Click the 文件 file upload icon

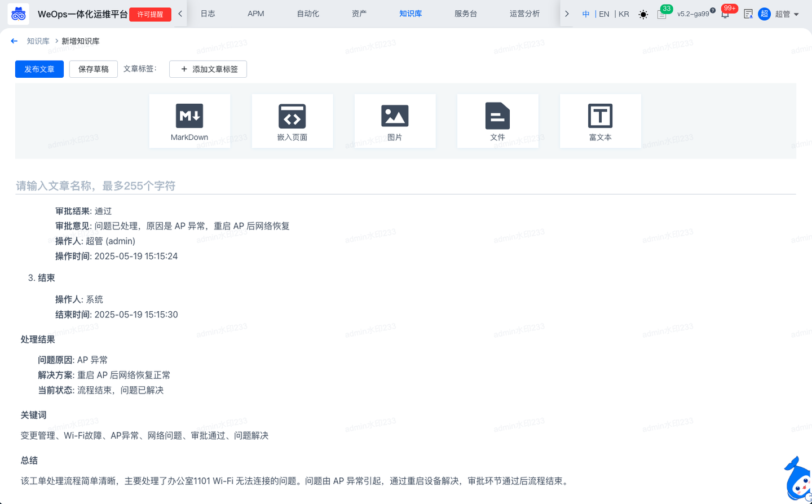[x=498, y=117]
